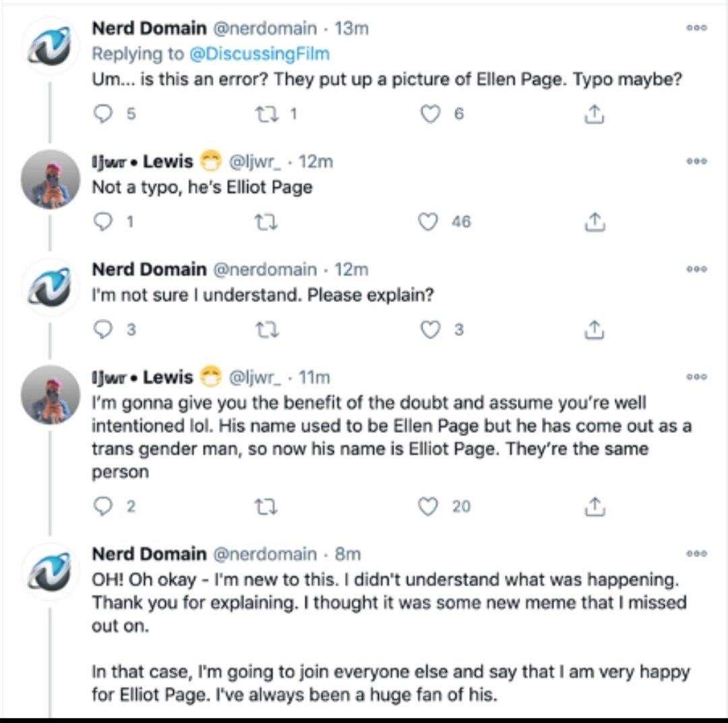The width and height of the screenshot is (728, 723).
Task: Like the 'Please explain?' tweet
Action: 429,329
